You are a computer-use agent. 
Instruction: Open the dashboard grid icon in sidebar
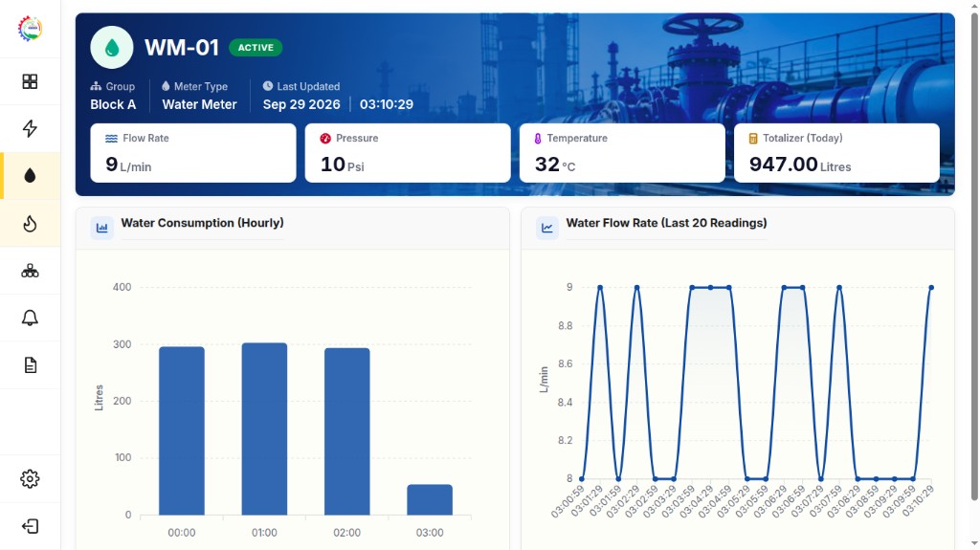(x=30, y=81)
